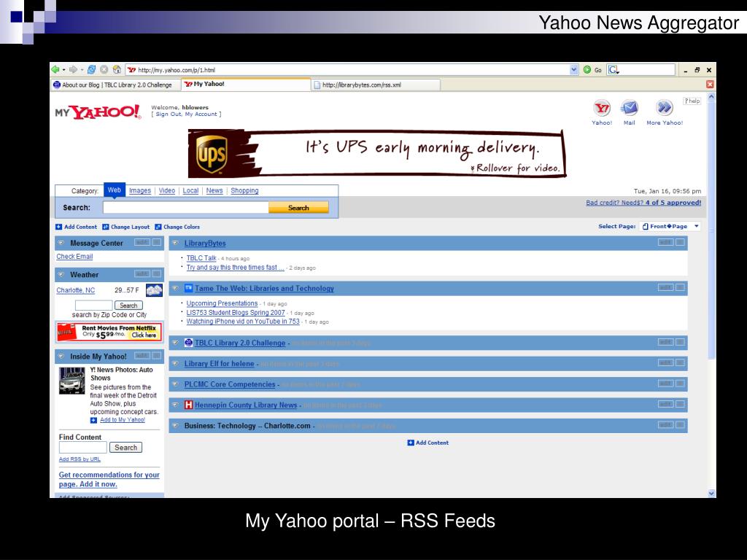This screenshot has height=560, width=747.
Task: Select the Images search category
Action: (x=140, y=190)
